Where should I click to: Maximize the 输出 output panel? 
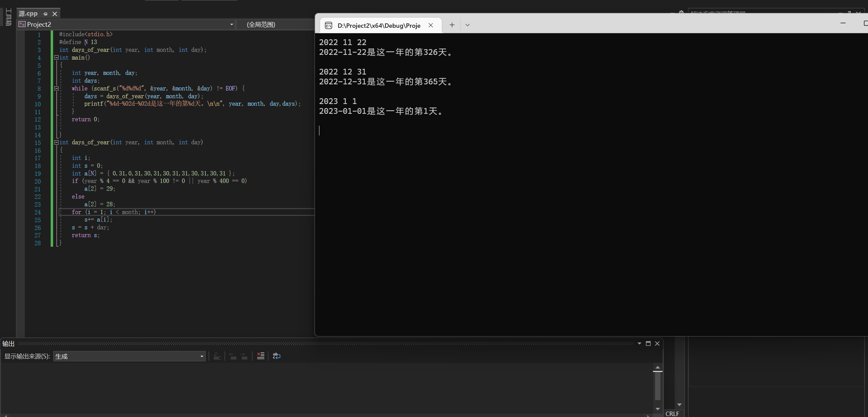pos(648,343)
